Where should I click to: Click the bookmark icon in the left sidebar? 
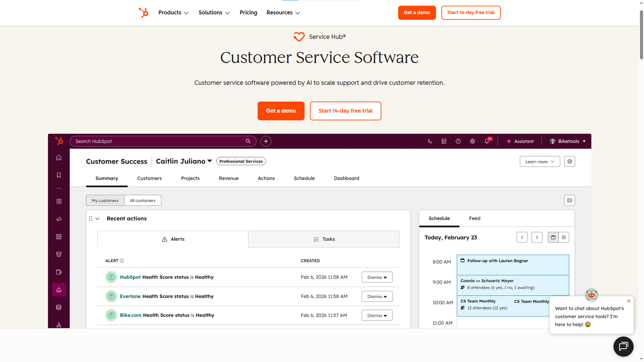(x=59, y=175)
